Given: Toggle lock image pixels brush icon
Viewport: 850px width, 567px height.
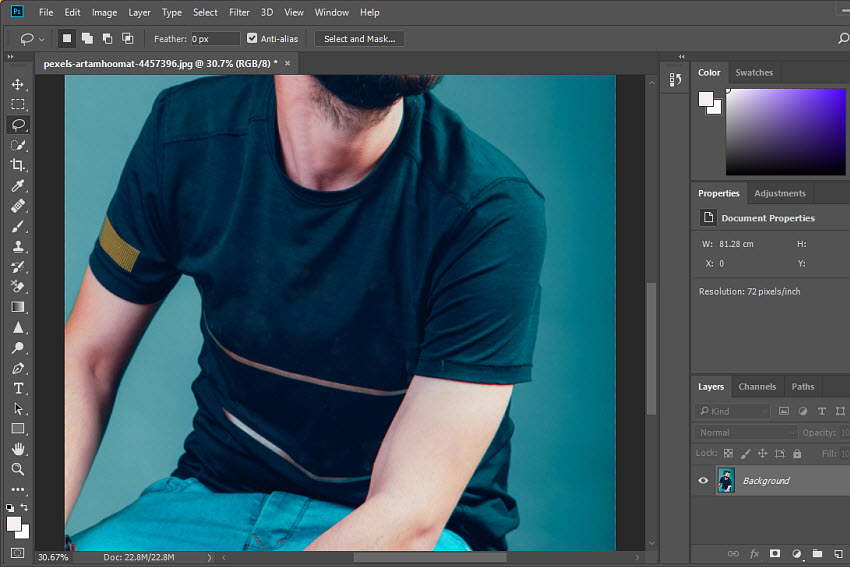Looking at the screenshot, I should coord(745,453).
